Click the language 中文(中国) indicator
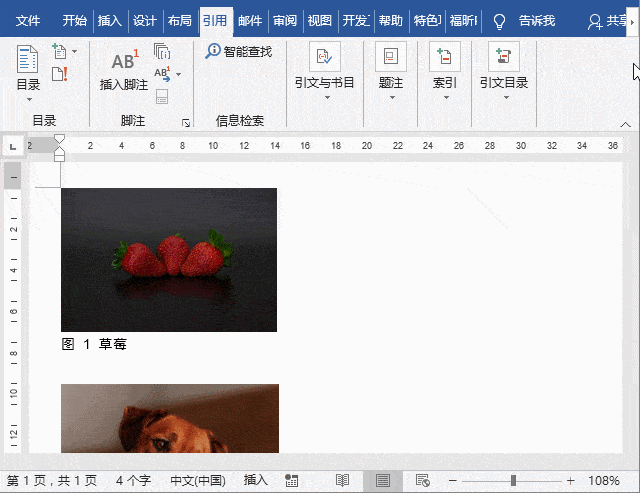640x493 pixels. click(198, 480)
